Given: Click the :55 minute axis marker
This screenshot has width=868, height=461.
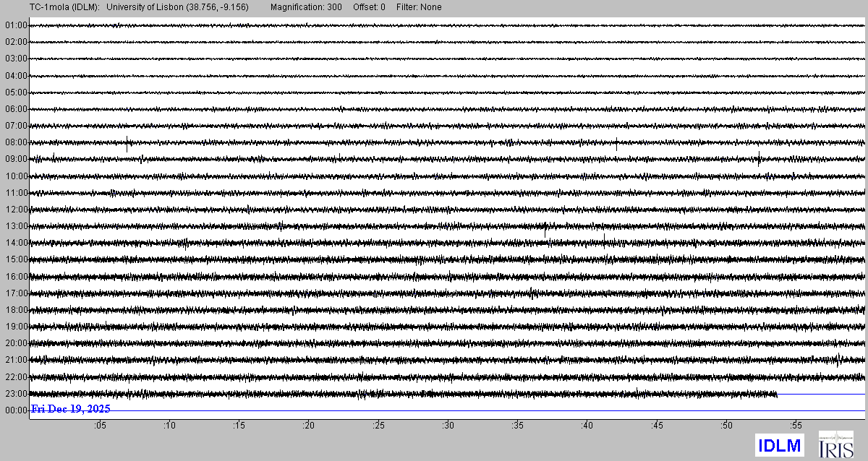Looking at the screenshot, I should coord(796,426).
